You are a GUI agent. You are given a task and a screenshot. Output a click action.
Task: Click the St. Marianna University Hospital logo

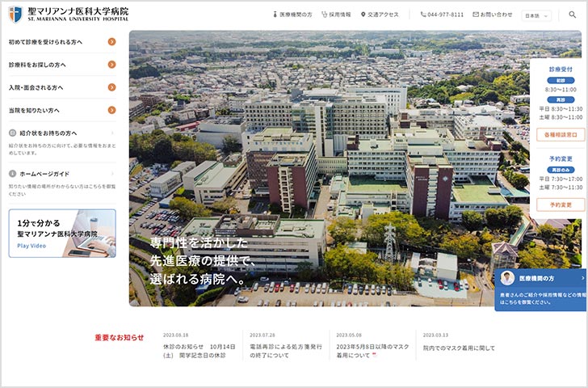click(x=69, y=15)
